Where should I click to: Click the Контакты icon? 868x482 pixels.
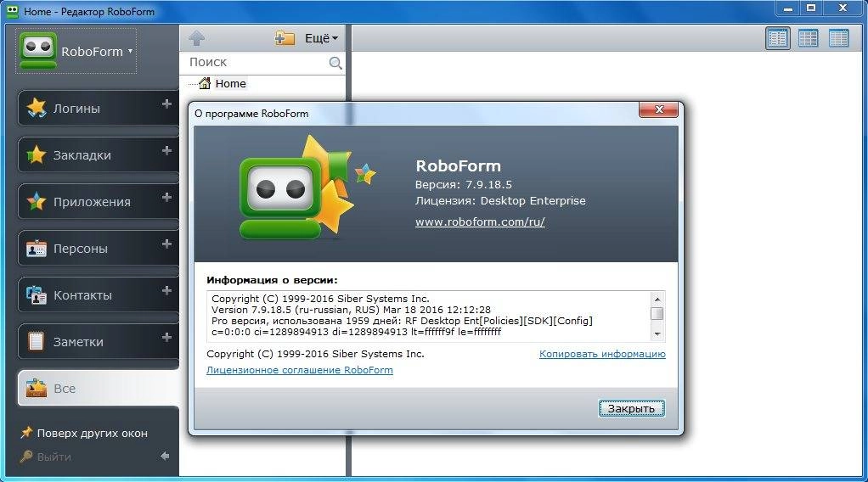(37, 295)
